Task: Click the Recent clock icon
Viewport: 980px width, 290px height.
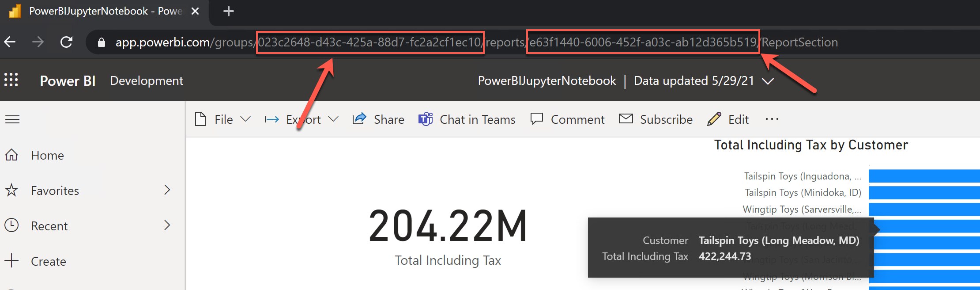Action: [x=11, y=225]
